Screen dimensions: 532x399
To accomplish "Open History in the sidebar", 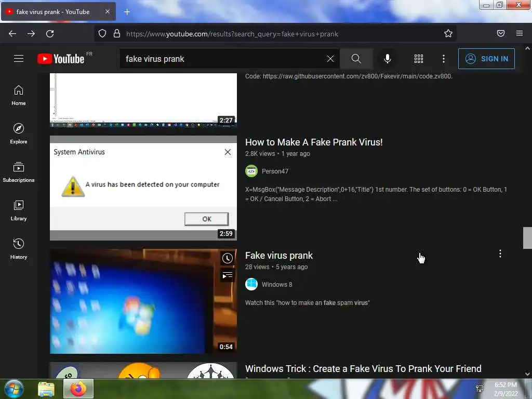I will (x=19, y=249).
